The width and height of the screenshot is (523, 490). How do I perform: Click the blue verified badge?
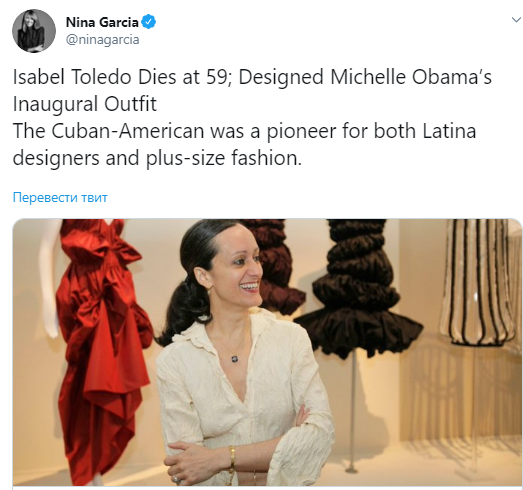[148, 22]
